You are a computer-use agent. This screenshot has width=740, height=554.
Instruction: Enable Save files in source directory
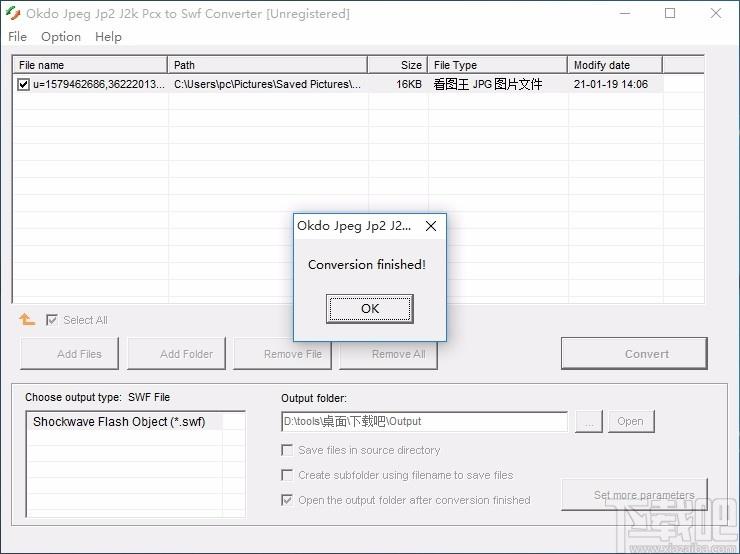pos(286,450)
